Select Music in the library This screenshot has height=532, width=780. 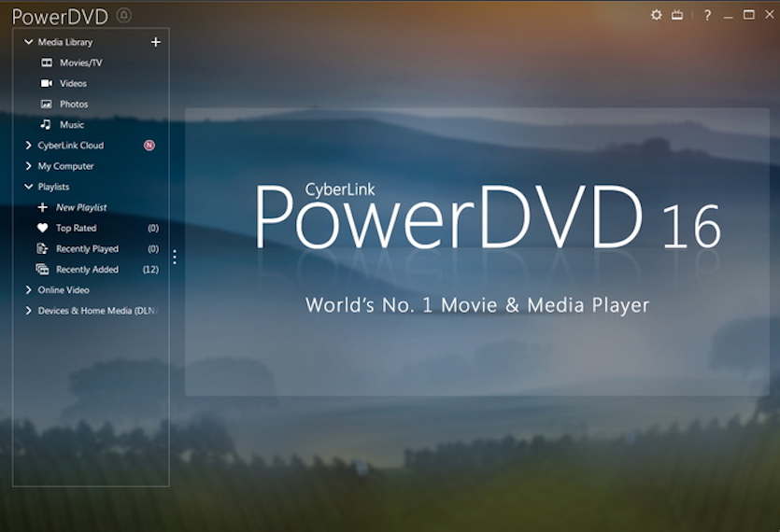[72, 125]
